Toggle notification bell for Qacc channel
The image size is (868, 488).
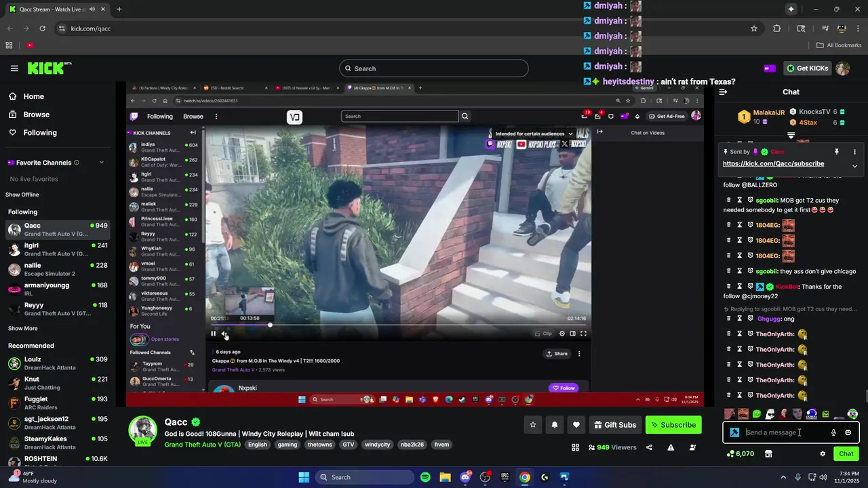point(555,425)
